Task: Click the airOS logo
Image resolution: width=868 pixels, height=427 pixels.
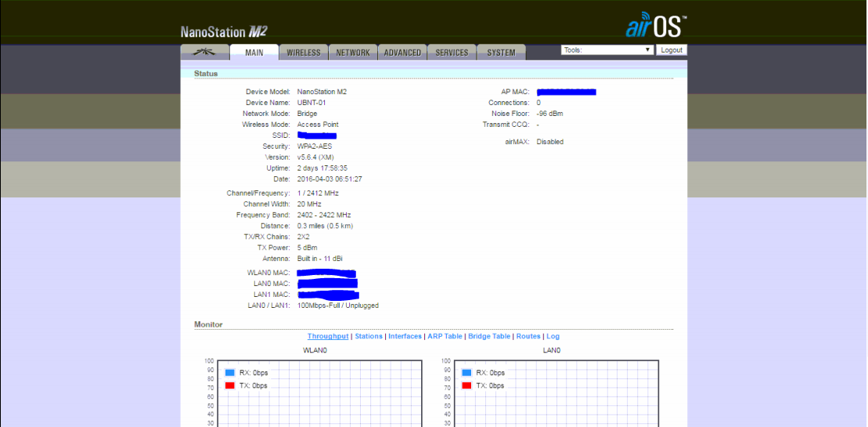Action: pyautogui.click(x=656, y=25)
